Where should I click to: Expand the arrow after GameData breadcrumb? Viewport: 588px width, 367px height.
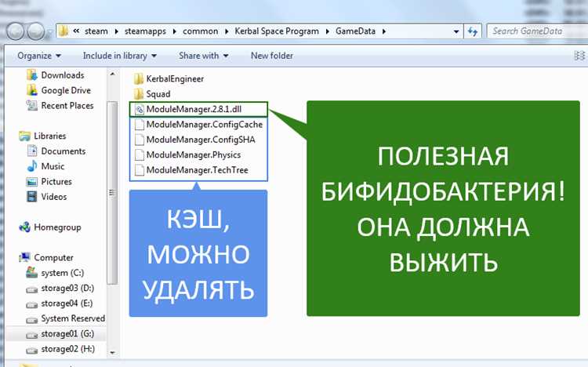384,31
